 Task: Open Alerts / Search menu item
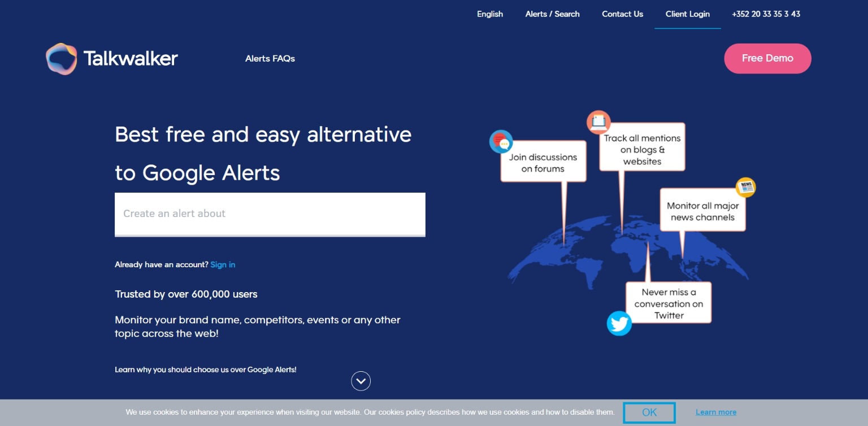point(553,14)
